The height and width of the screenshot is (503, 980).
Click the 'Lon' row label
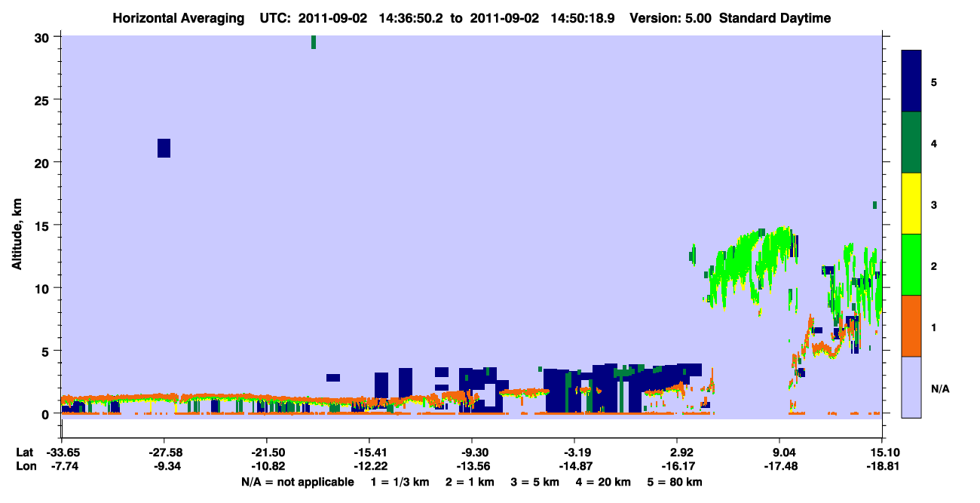tap(25, 466)
